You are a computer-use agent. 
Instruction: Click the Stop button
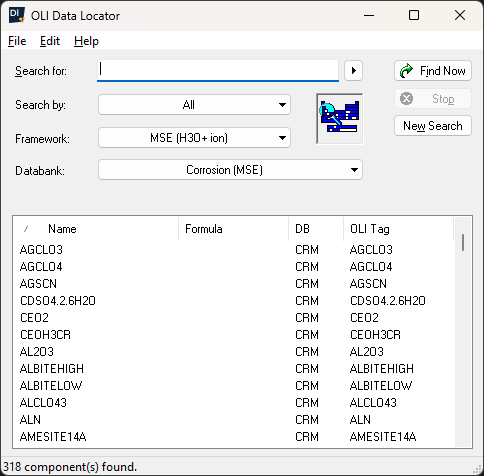(x=433, y=99)
